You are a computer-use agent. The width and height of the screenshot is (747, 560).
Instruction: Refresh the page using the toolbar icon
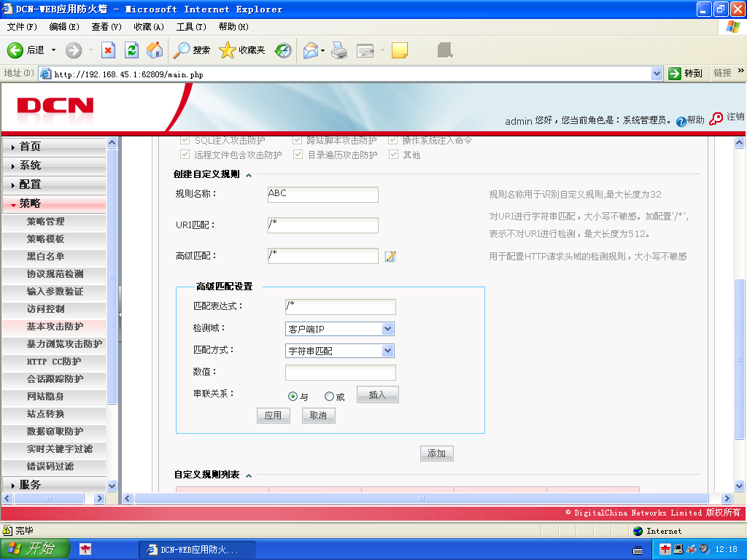click(131, 50)
